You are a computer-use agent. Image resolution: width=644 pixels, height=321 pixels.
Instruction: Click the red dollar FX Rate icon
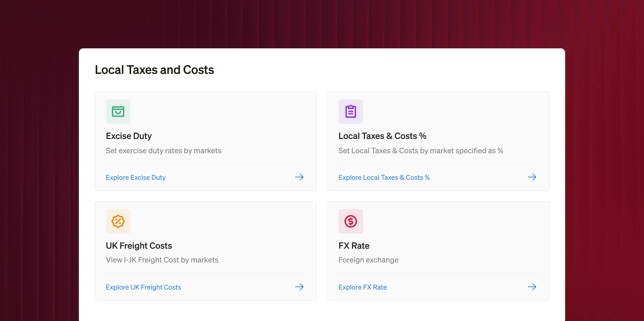[351, 221]
